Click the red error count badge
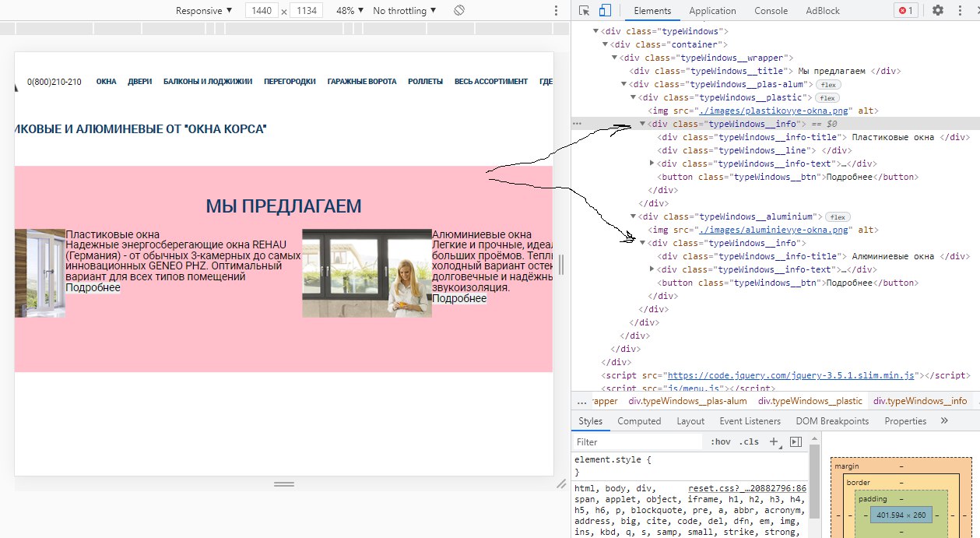 (x=906, y=10)
